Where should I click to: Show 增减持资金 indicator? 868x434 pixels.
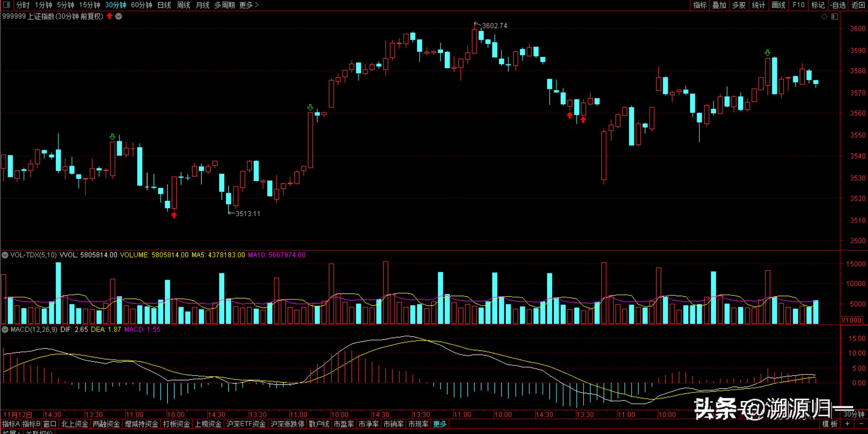click(142, 424)
